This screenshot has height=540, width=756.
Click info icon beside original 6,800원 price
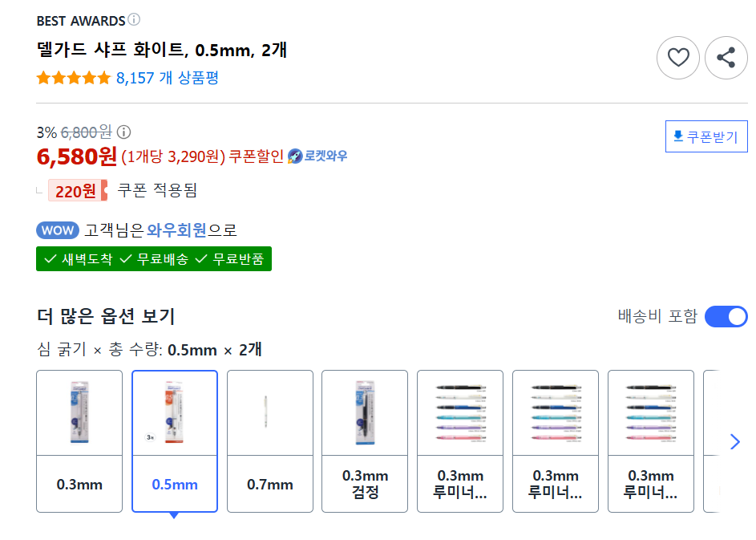(x=124, y=132)
